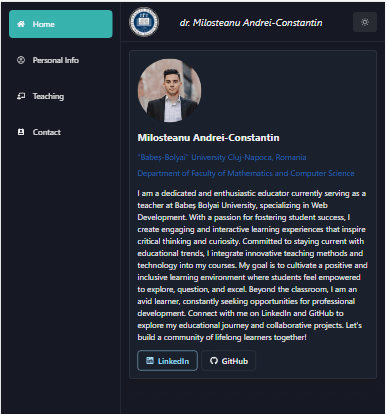Click the Milosteanu Andrei-Constantin name heading

[208, 138]
